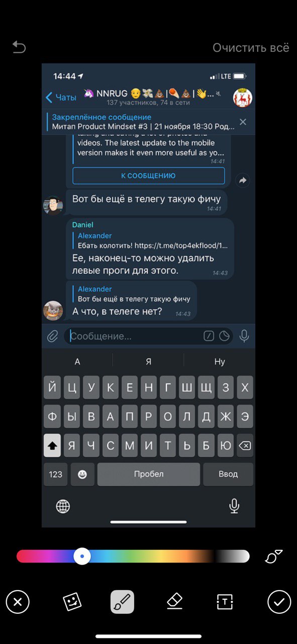Select the brush drawing tool

coord(122,601)
